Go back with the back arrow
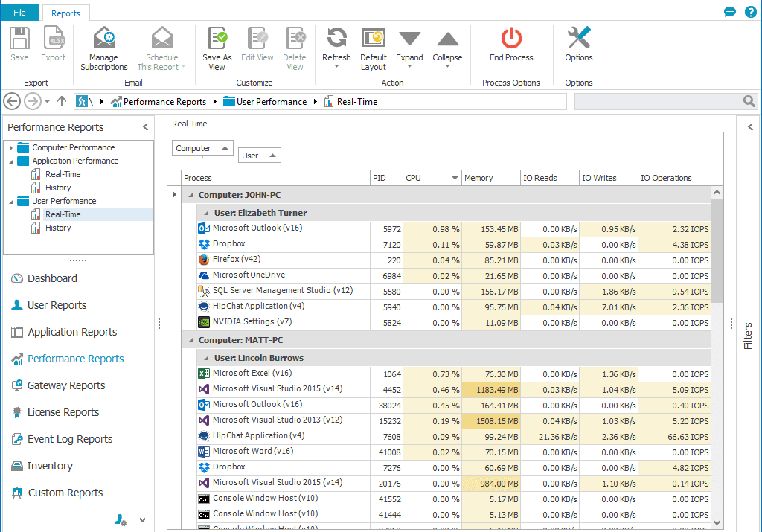This screenshot has width=762, height=532. (x=12, y=101)
